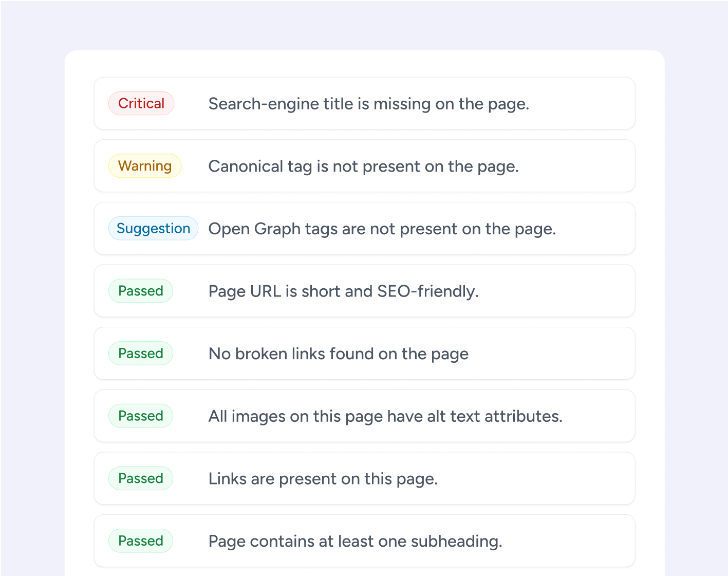Click the 'All images have alt text' message
Image resolution: width=728 pixels, height=576 pixels.
click(385, 416)
